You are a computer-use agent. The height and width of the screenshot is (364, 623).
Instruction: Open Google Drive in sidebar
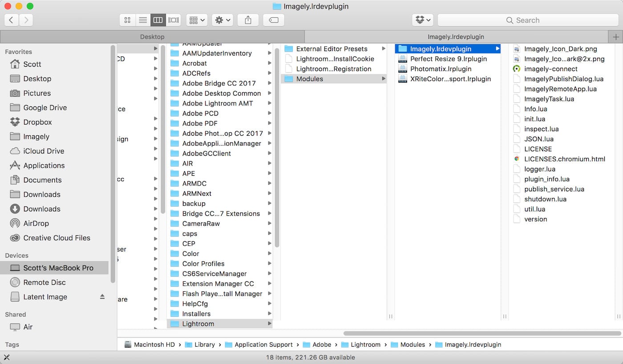click(x=45, y=108)
